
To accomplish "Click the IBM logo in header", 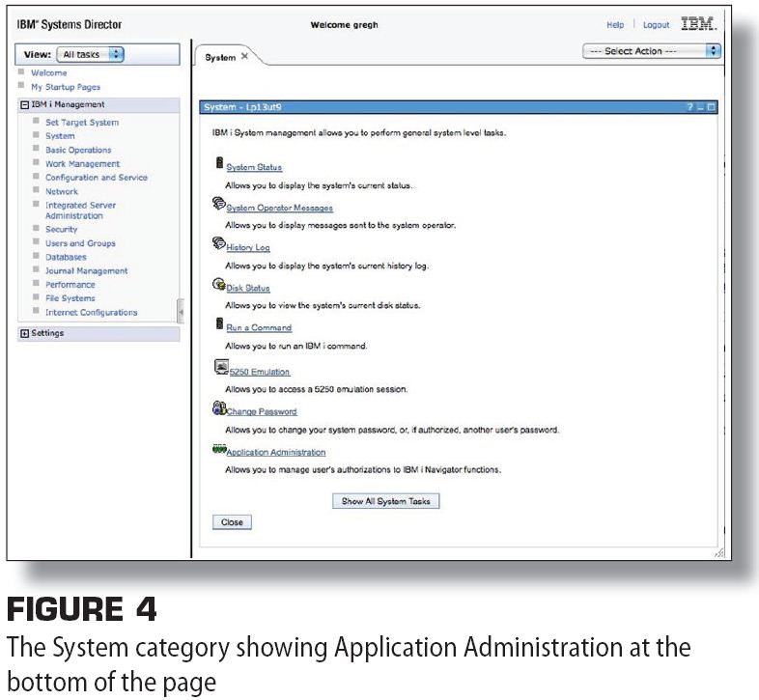I will click(698, 24).
